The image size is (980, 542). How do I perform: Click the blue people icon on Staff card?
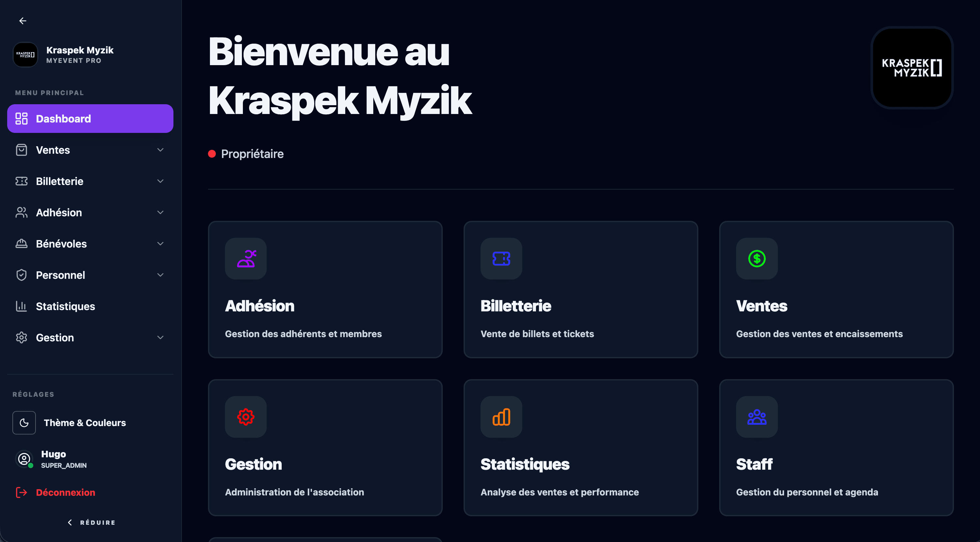pos(757,417)
